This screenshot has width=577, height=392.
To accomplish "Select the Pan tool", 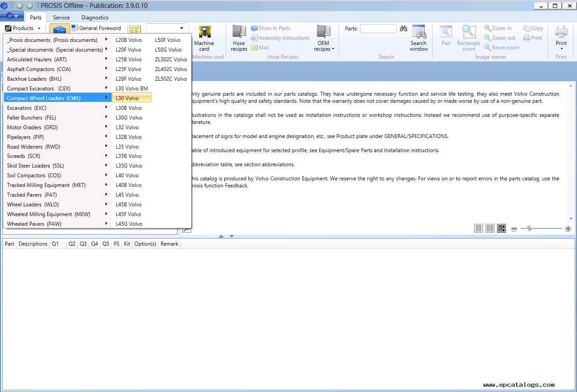I will [446, 36].
